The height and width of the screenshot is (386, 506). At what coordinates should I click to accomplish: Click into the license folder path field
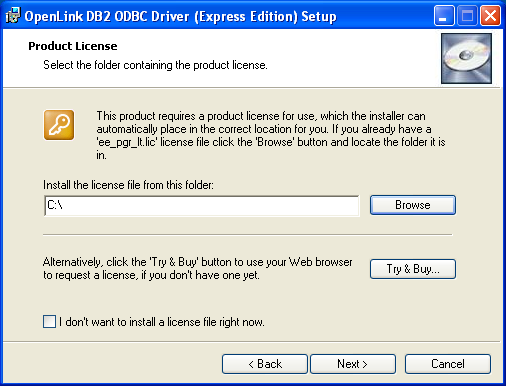point(202,206)
